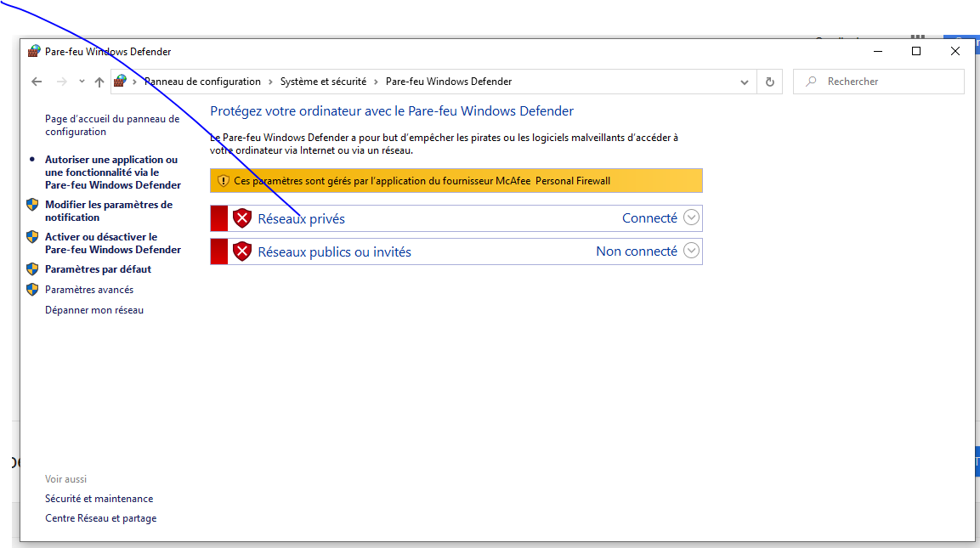
Task: Click shield icon beside Paramètres par défaut
Action: (32, 269)
